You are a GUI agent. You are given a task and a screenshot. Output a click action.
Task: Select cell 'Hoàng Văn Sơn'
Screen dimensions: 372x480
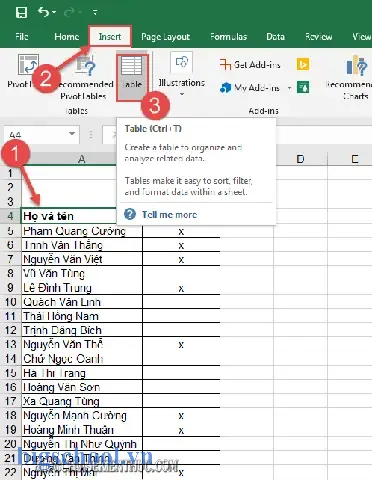click(82, 387)
